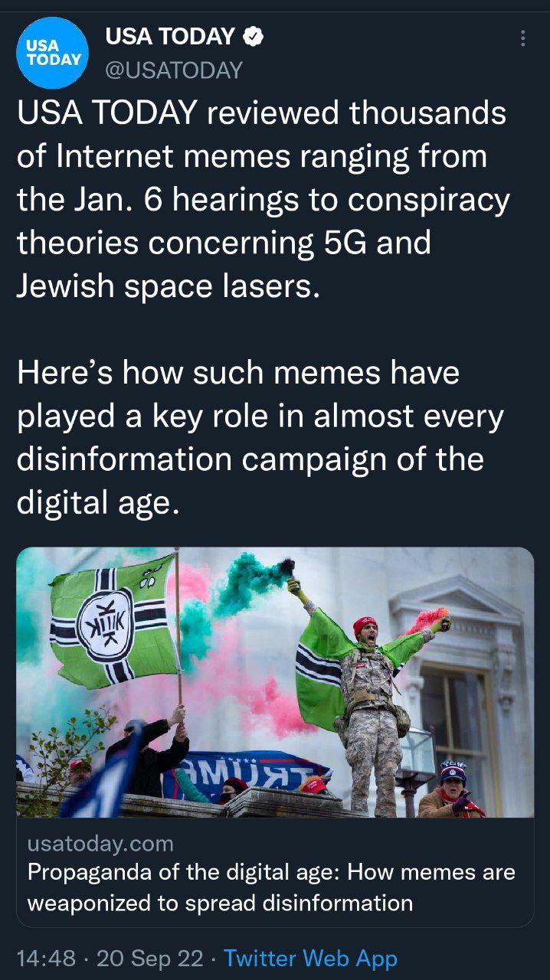The image size is (550, 980).
Task: Select the paragraph starting 'USA TODAY reviewed thousands'
Action: click(263, 200)
